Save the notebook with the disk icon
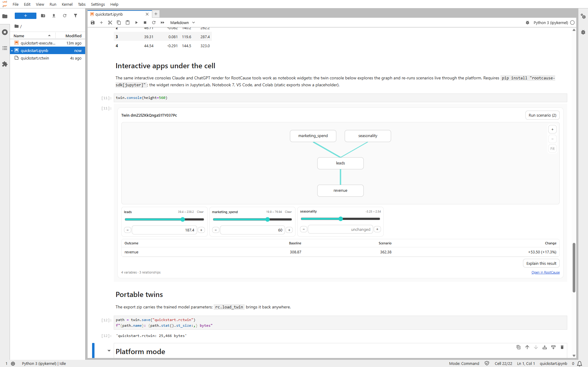The width and height of the screenshot is (588, 367). coord(93,23)
